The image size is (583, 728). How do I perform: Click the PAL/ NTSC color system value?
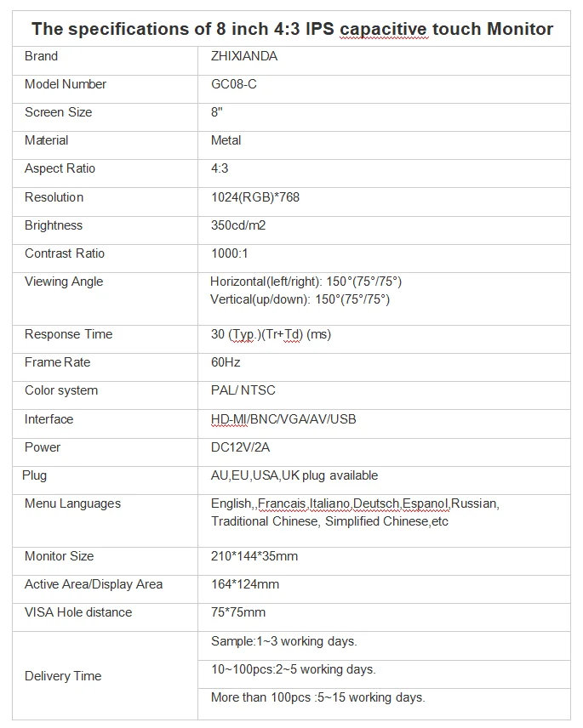pyautogui.click(x=243, y=390)
